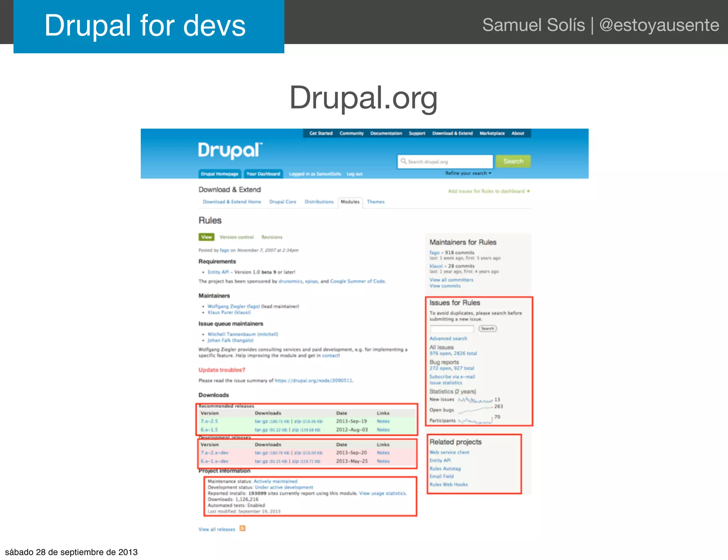The image size is (728, 560).
Task: Open the Documentation menu item
Action: pos(386,133)
